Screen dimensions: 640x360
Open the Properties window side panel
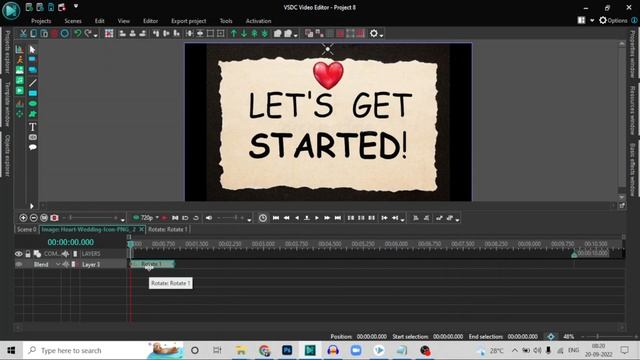click(632, 53)
